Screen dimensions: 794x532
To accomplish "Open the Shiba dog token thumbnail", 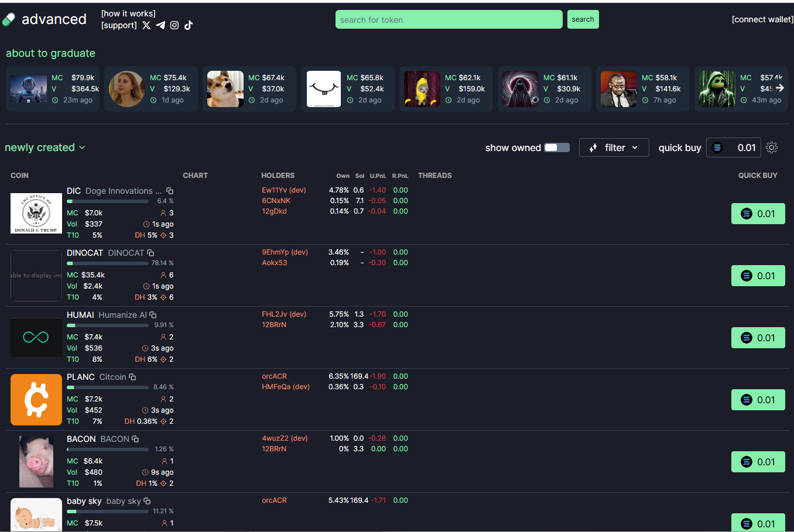I will pos(225,89).
